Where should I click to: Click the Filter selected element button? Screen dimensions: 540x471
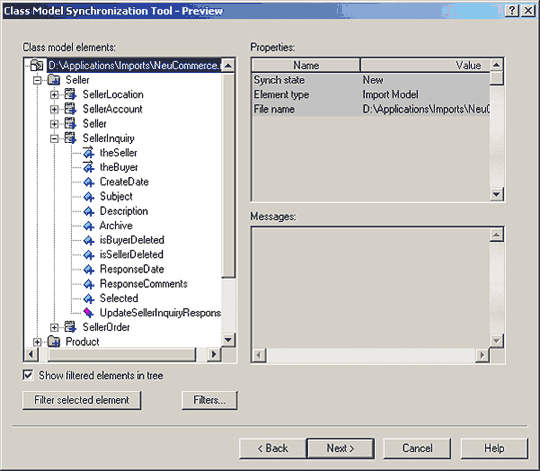82,400
